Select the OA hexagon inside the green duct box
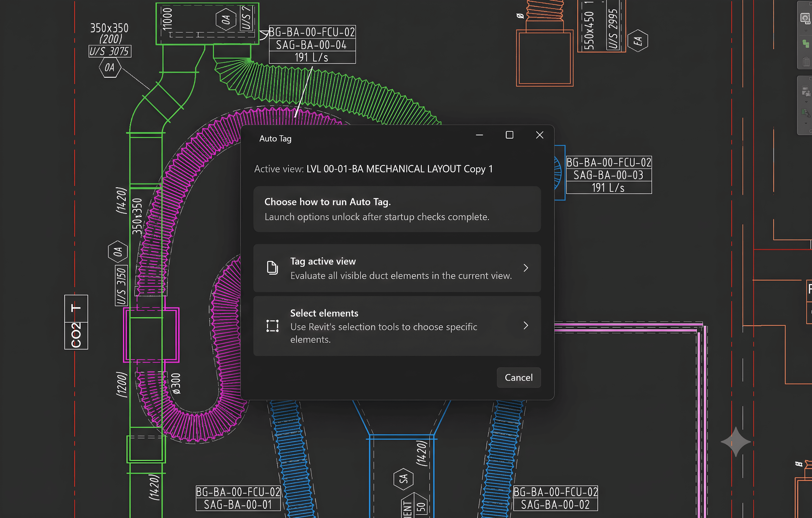Screen dimensions: 812x518 (x=226, y=19)
